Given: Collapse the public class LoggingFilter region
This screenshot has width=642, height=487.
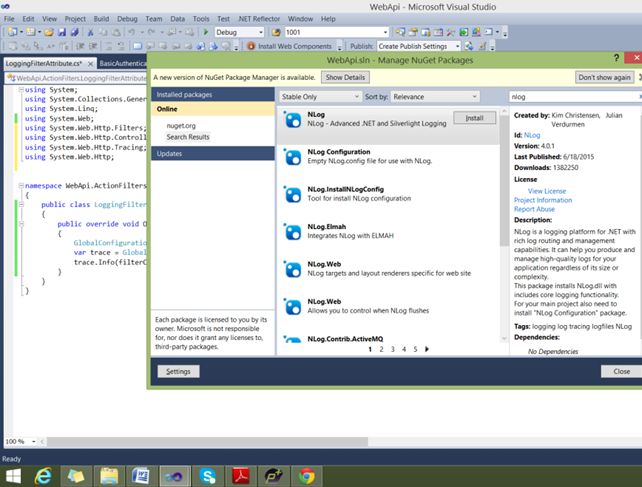Looking at the screenshot, I should coord(21,204).
